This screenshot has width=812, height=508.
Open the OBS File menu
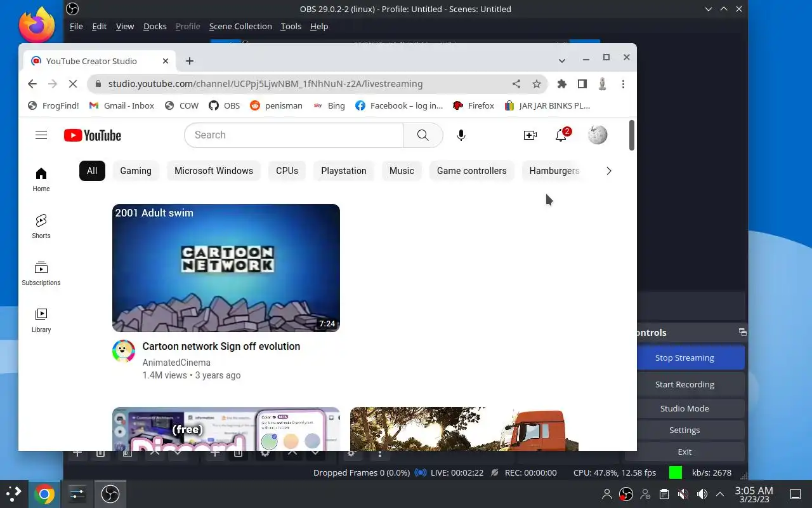coord(76,26)
